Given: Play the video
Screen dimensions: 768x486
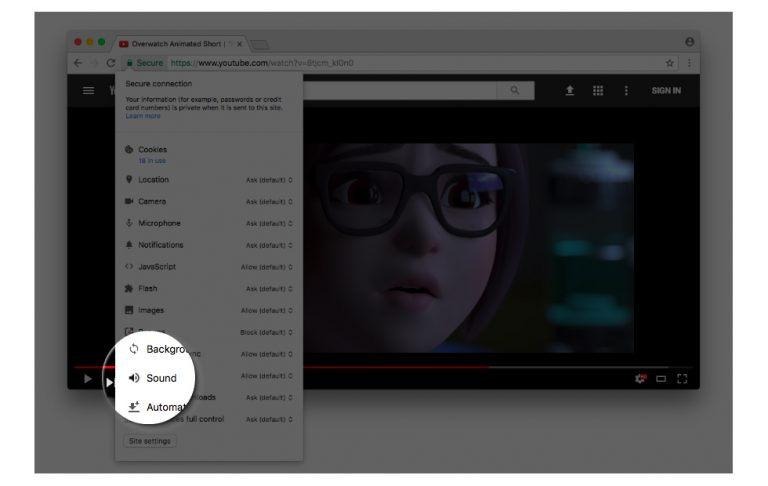Looking at the screenshot, I should [x=88, y=379].
